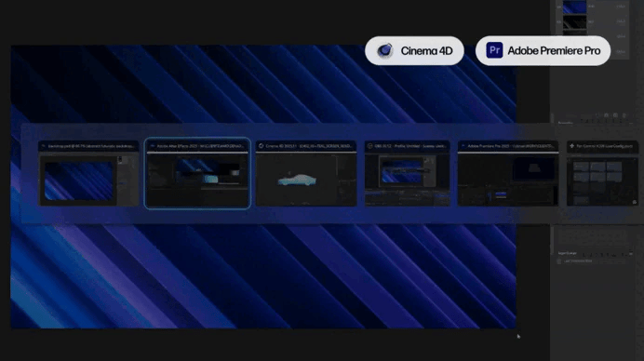Click the Fan Control icon in switcher title
The image size is (644, 361).
[x=572, y=146]
